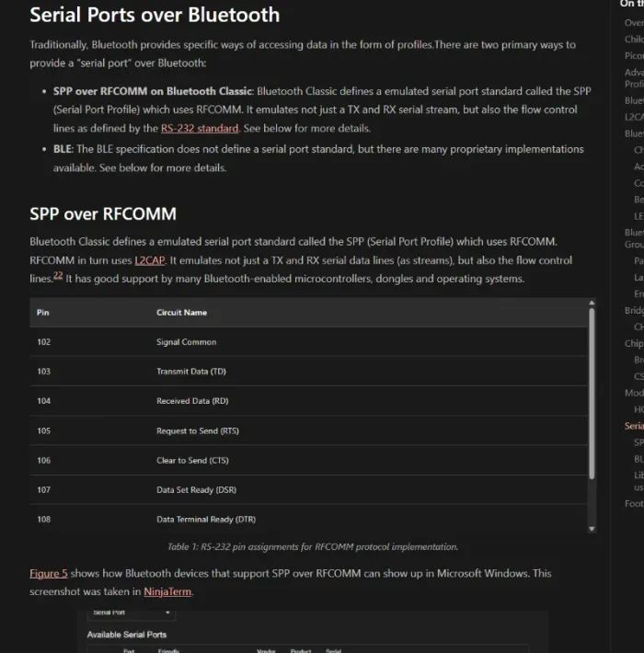Jump to the Figure 5 link

pyautogui.click(x=49, y=573)
